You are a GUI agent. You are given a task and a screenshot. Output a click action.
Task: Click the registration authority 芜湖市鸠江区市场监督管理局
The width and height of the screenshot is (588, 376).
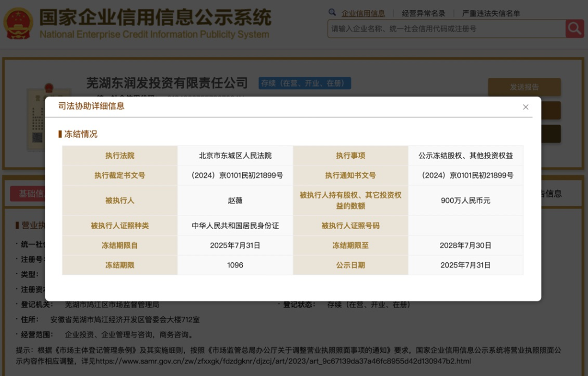click(112, 305)
